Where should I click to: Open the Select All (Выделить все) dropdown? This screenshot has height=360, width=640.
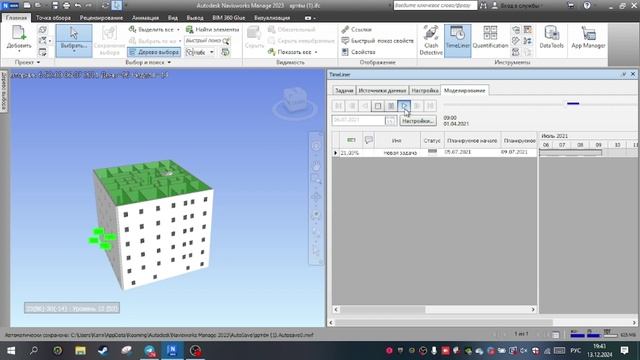click(178, 30)
